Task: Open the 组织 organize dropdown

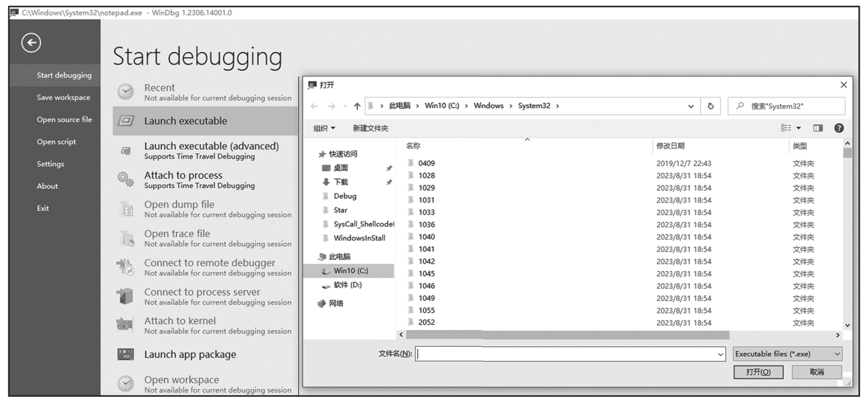Action: (x=324, y=128)
